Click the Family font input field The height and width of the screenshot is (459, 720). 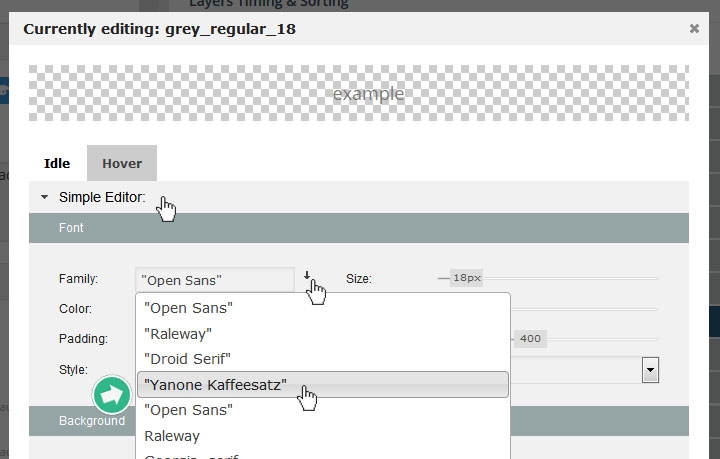[x=215, y=280]
